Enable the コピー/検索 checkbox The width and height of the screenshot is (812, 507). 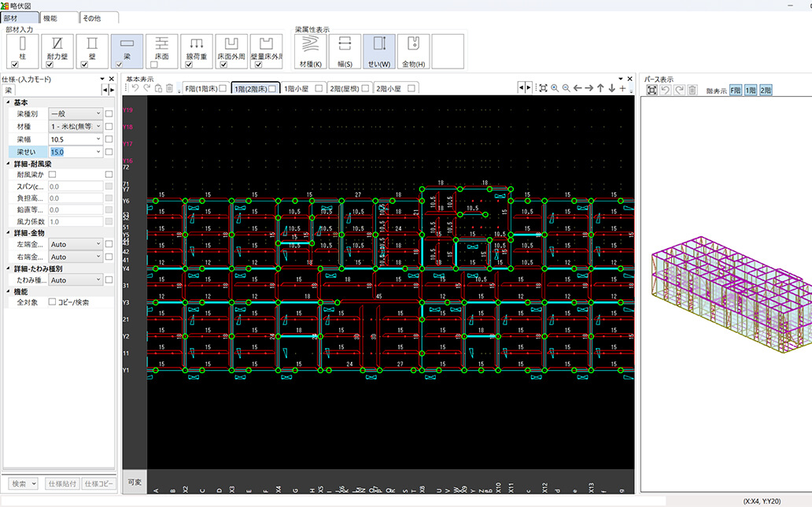point(53,302)
